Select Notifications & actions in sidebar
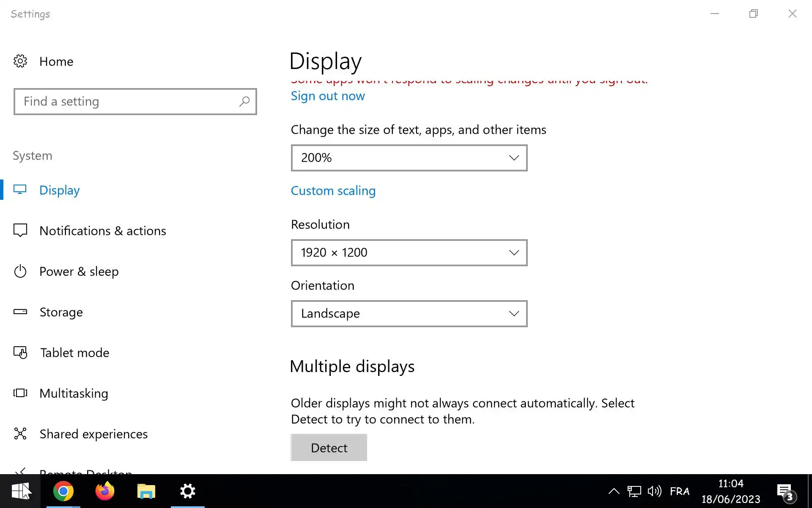 pyautogui.click(x=102, y=231)
